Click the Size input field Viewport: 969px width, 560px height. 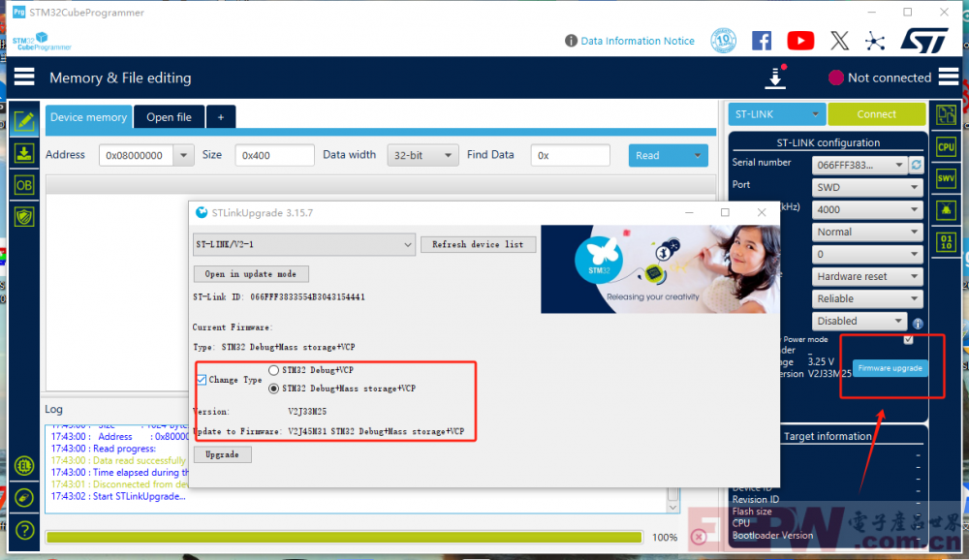[274, 155]
